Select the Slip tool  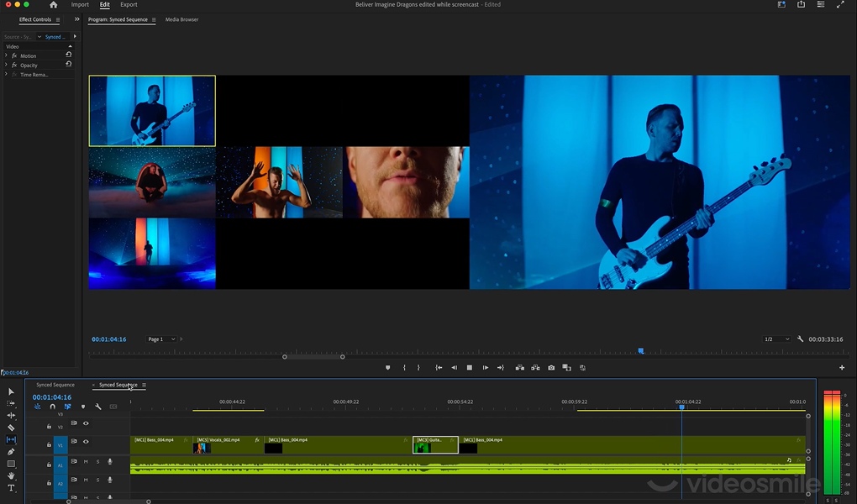coord(11,439)
